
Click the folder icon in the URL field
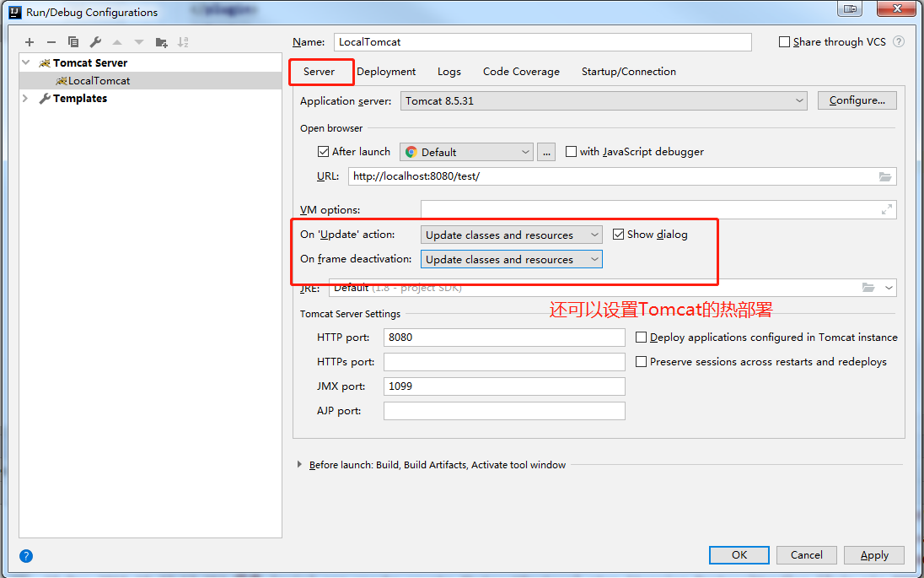885,176
